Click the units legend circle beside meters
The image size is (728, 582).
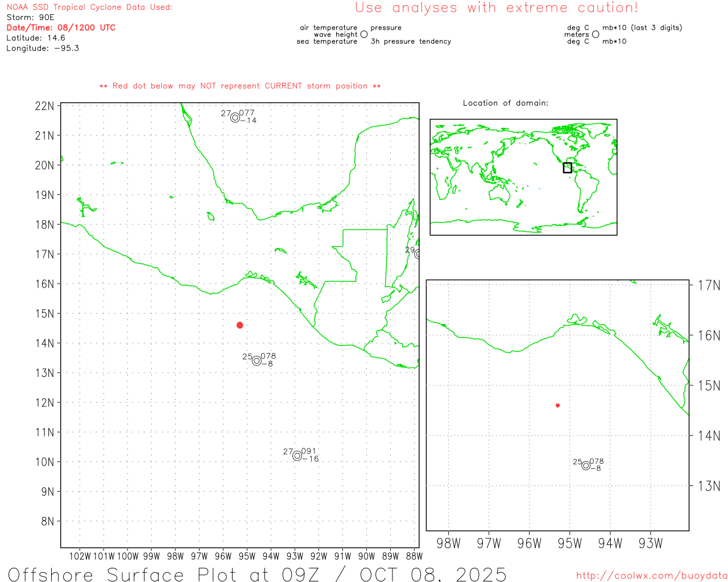coord(595,35)
